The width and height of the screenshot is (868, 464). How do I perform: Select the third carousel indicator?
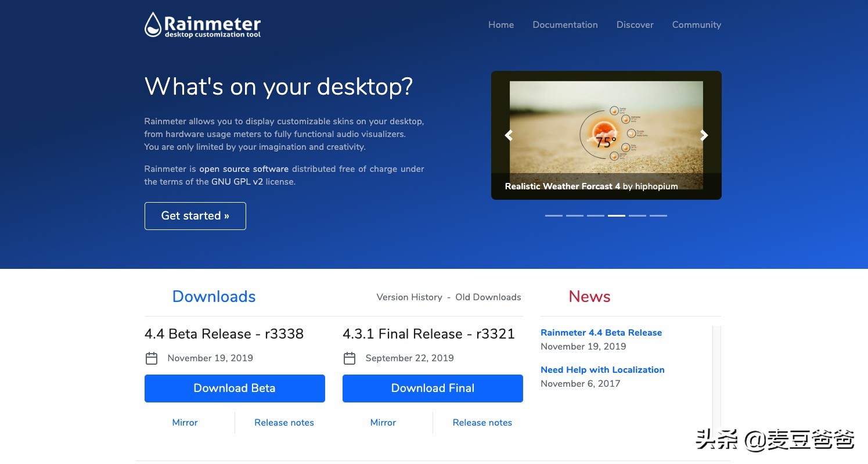596,215
